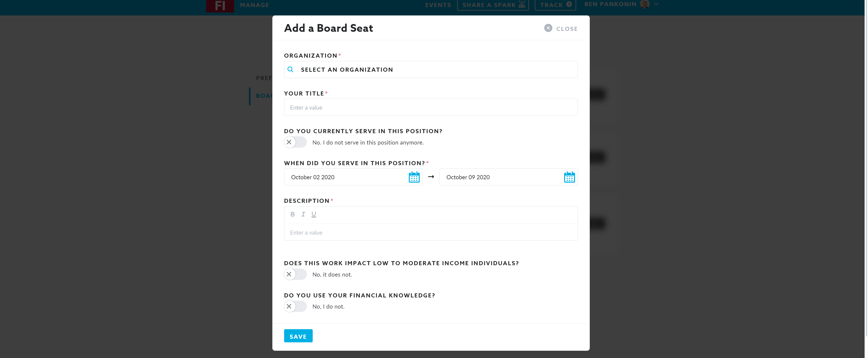Click the Underline formatting icon
This screenshot has width=868, height=358.
tap(314, 214)
